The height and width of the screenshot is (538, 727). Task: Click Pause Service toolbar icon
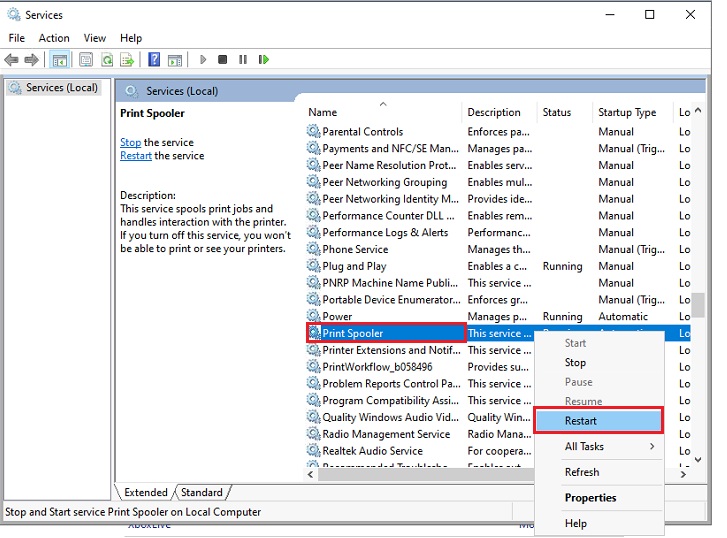coord(242,59)
